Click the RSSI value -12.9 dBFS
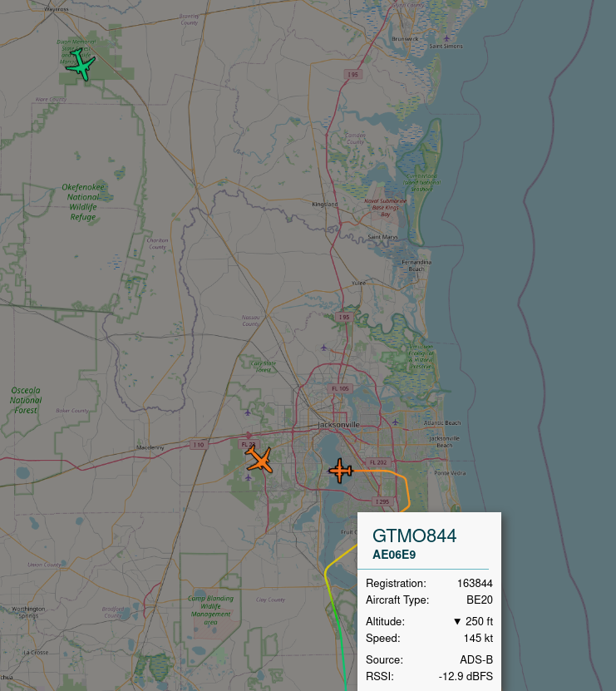Screen dimensions: 616x691 tap(466, 676)
